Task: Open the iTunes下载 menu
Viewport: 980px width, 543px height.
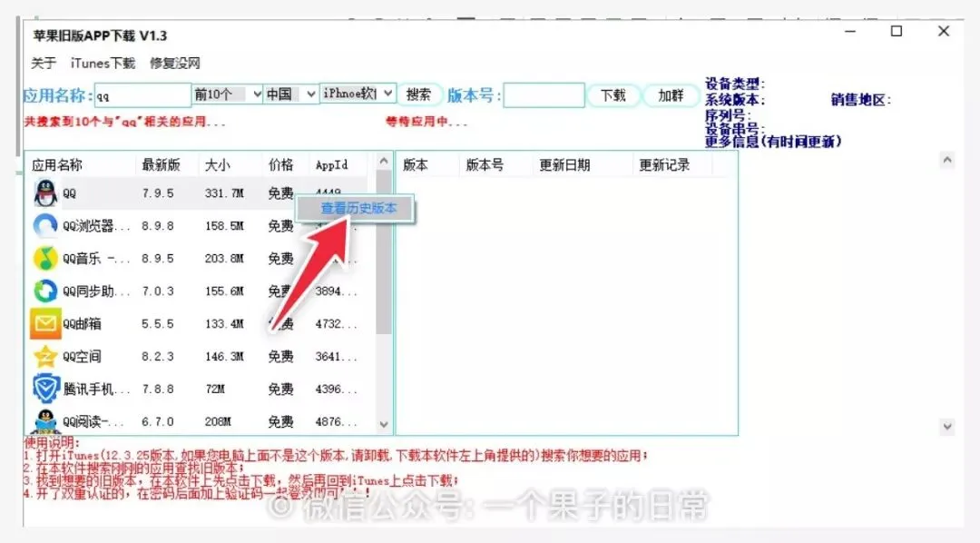Action: pyautogui.click(x=103, y=64)
